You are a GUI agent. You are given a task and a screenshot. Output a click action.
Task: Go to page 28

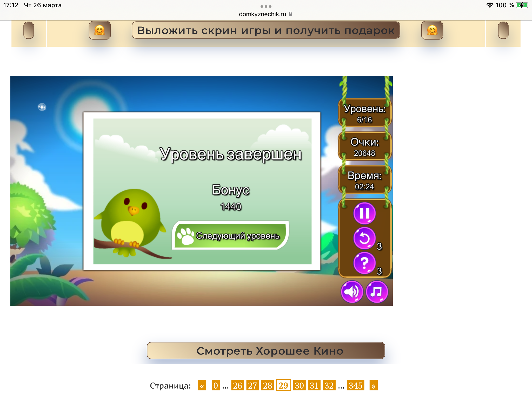[267, 385]
